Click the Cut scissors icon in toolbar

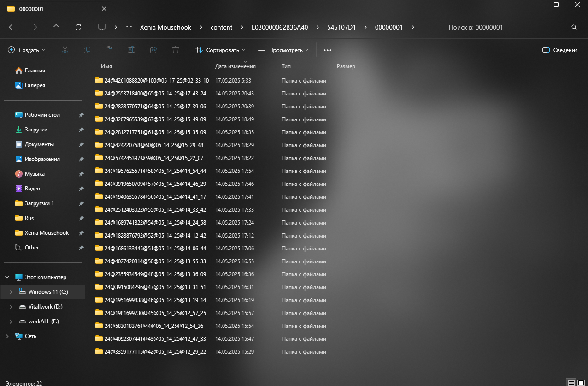coord(65,50)
